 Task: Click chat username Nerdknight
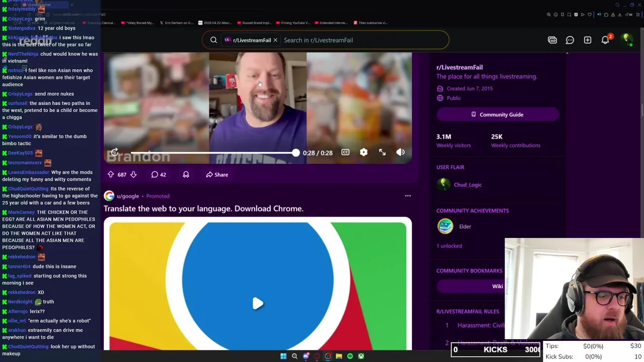20,302
